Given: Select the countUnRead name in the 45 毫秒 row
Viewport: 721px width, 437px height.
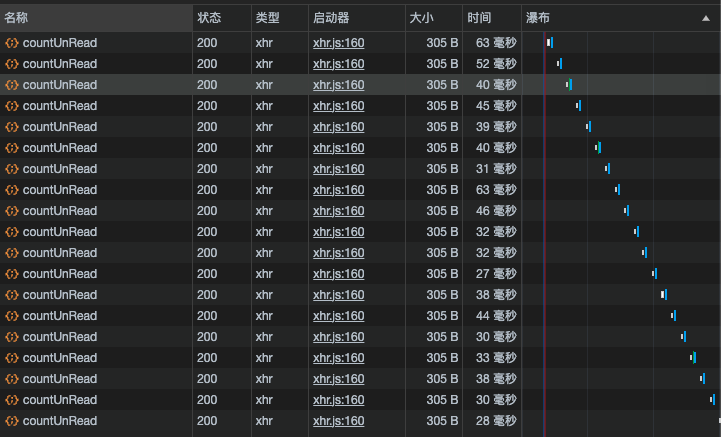Looking at the screenshot, I should click(x=60, y=106).
